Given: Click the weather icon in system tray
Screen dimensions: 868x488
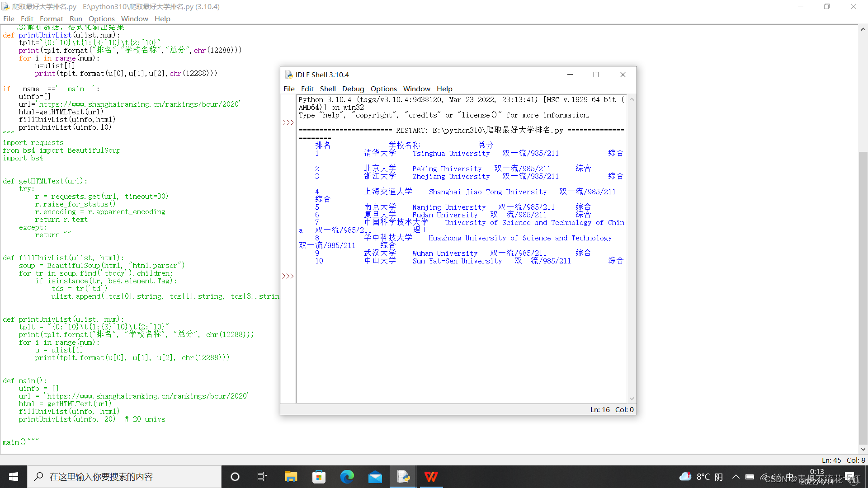Looking at the screenshot, I should [x=685, y=477].
